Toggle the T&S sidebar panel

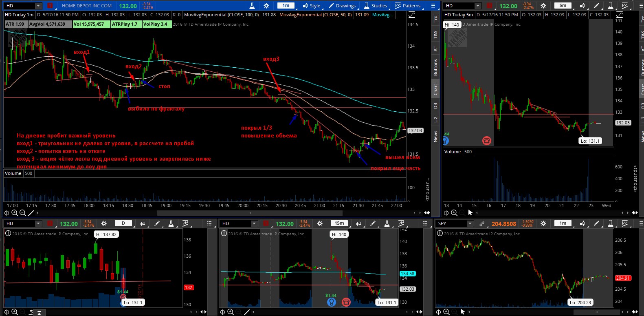tap(435, 35)
